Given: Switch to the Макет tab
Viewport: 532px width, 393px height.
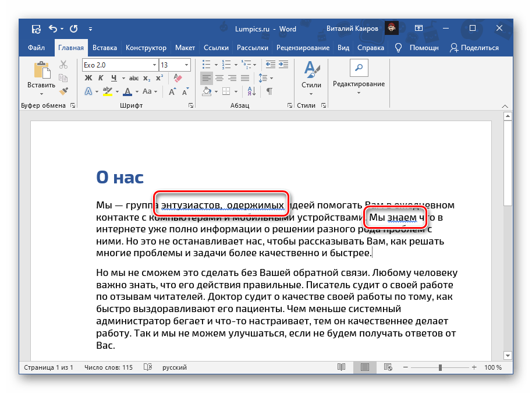Looking at the screenshot, I should [185, 48].
